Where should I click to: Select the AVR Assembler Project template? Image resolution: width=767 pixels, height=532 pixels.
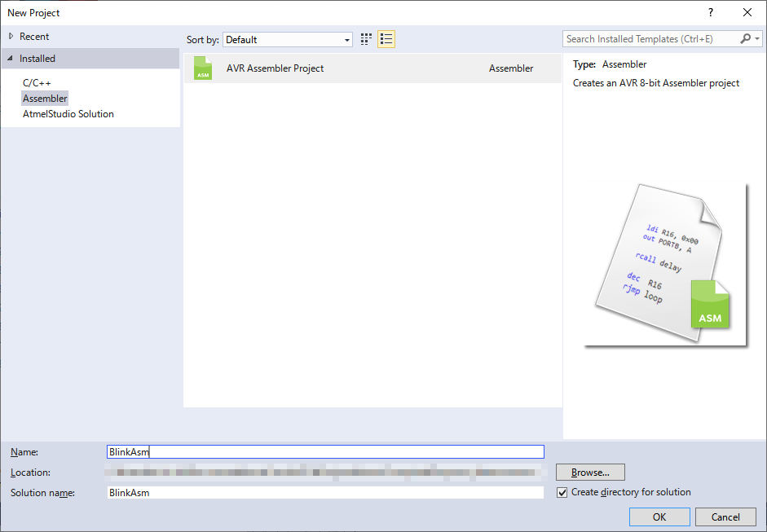pyautogui.click(x=372, y=68)
